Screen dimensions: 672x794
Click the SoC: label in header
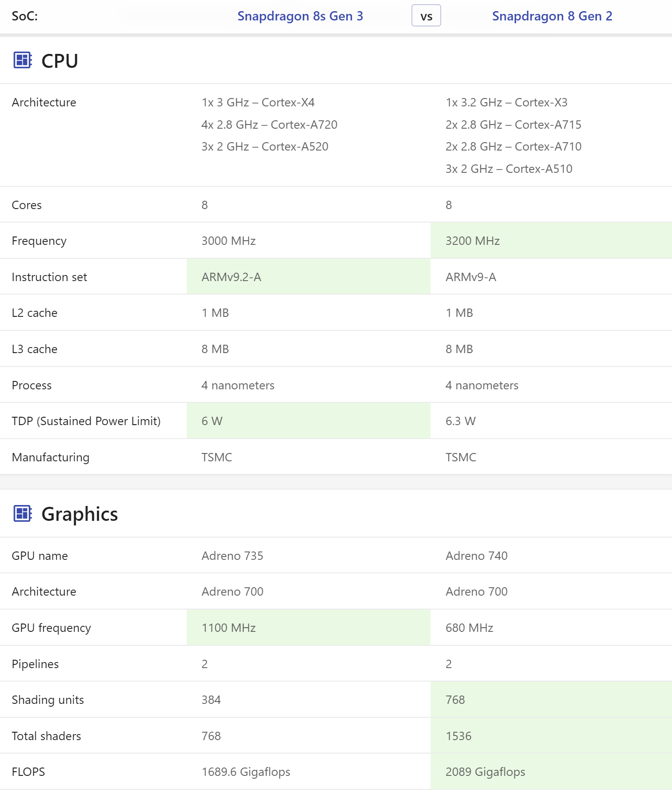[25, 16]
